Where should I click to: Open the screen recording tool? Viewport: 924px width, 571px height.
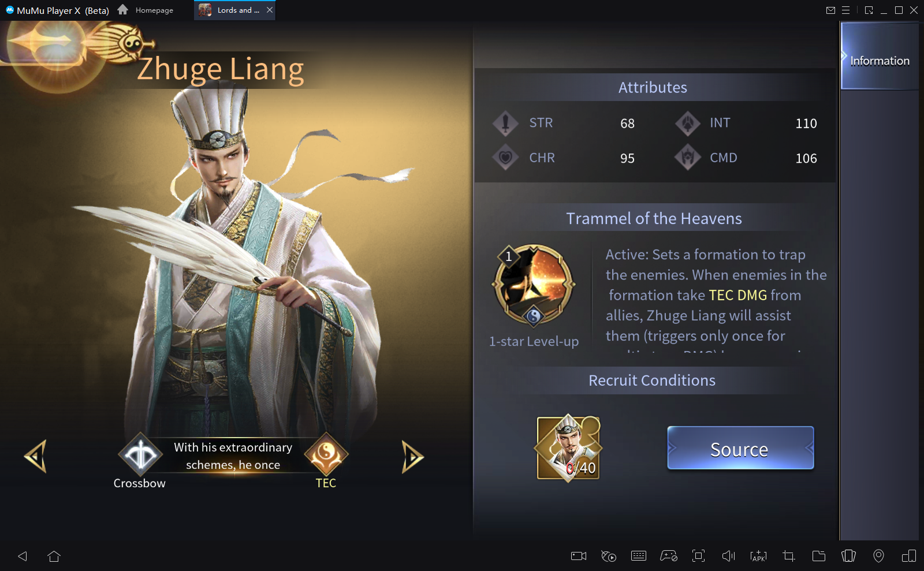[x=579, y=556]
